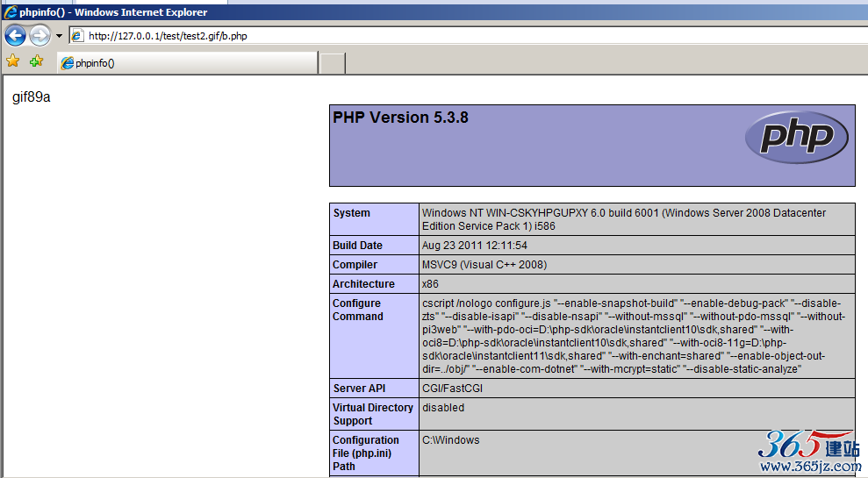Click the 'Compiler' row label
This screenshot has height=478, width=868.
[355, 265]
